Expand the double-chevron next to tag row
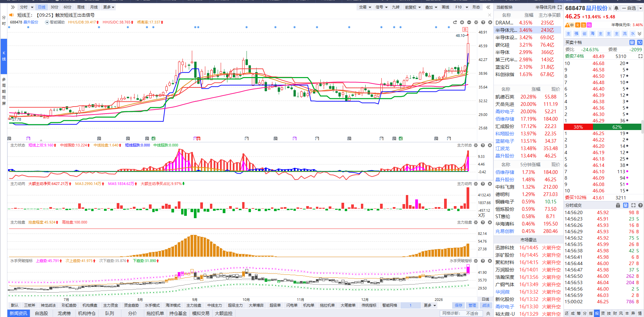 639,34
